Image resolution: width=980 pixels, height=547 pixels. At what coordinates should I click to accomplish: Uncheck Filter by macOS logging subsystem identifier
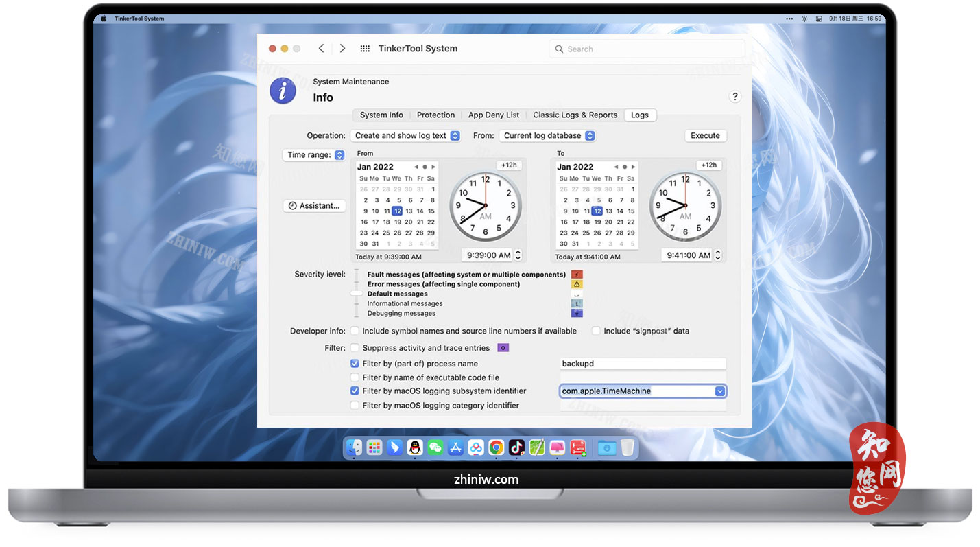click(355, 391)
